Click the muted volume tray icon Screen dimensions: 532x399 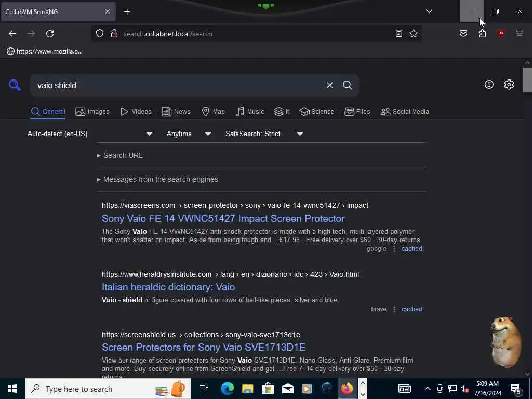pyautogui.click(x=464, y=389)
